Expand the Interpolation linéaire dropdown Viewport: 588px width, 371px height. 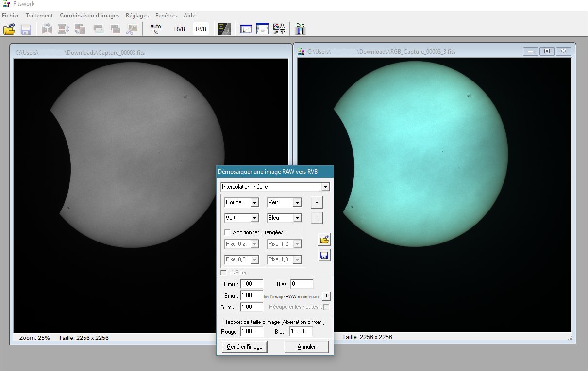[x=275, y=187]
